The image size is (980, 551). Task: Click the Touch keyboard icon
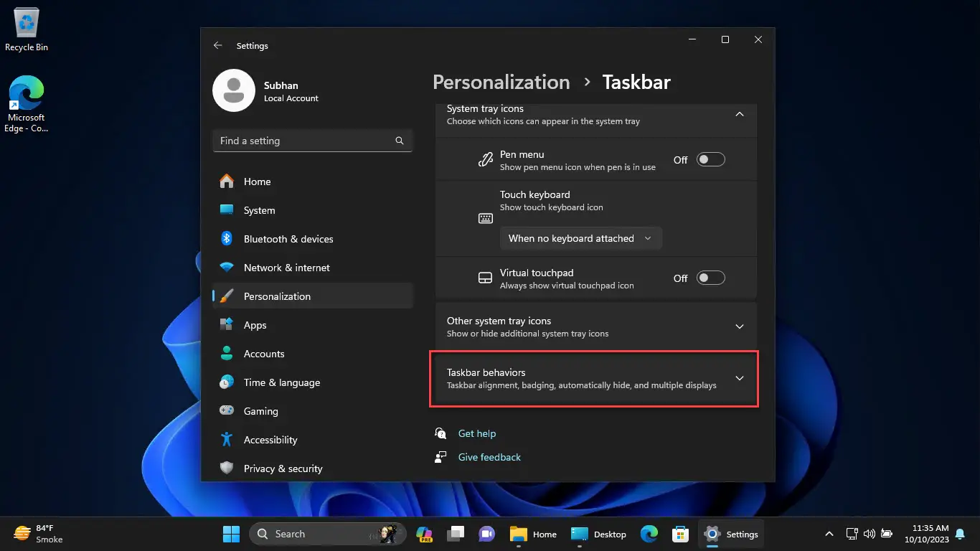click(x=486, y=218)
